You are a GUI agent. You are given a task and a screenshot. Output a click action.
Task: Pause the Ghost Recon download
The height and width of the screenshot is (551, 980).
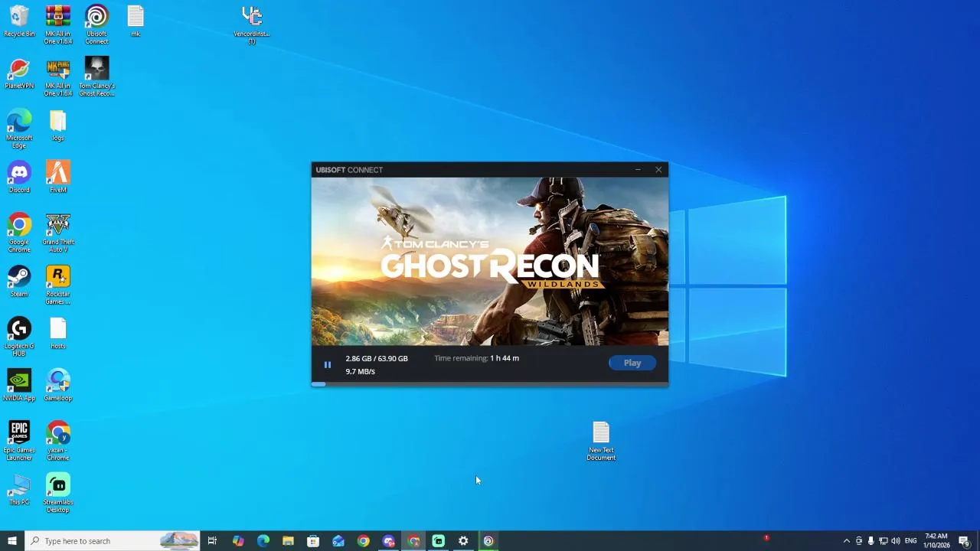pos(327,365)
